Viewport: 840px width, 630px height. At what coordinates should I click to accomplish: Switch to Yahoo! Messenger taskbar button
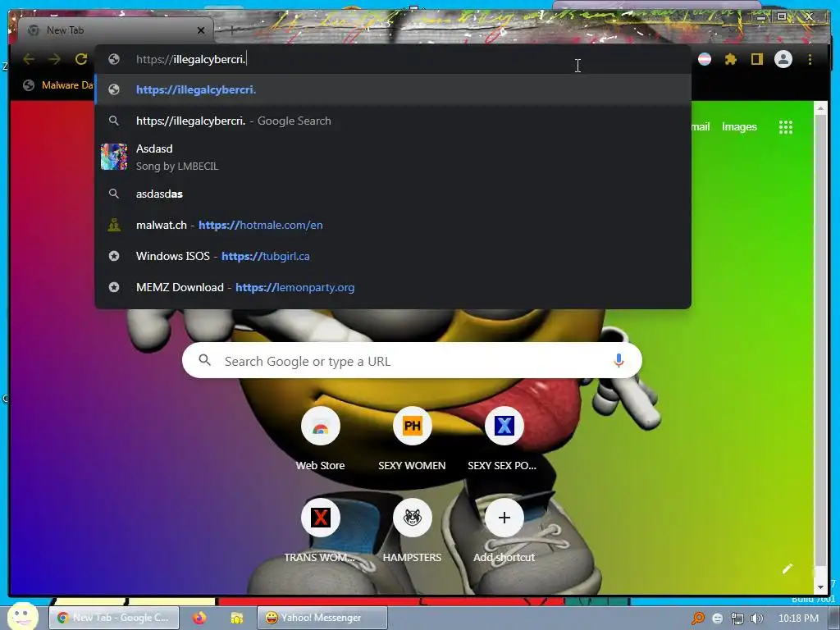[x=322, y=618]
